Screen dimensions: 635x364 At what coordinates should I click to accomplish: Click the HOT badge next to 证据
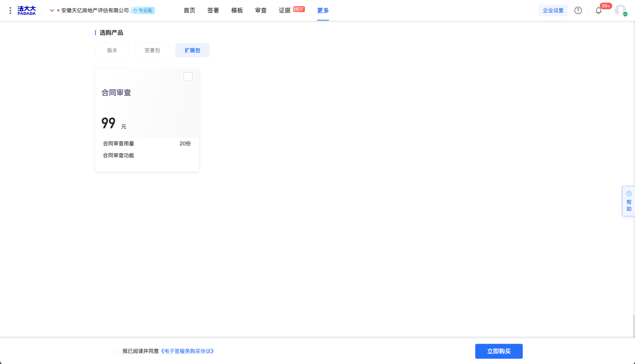point(299,9)
